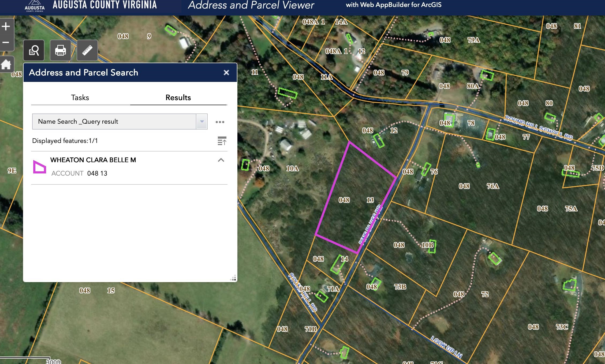Zoom in on the map
Image resolution: width=605 pixels, height=364 pixels.
click(x=6, y=26)
